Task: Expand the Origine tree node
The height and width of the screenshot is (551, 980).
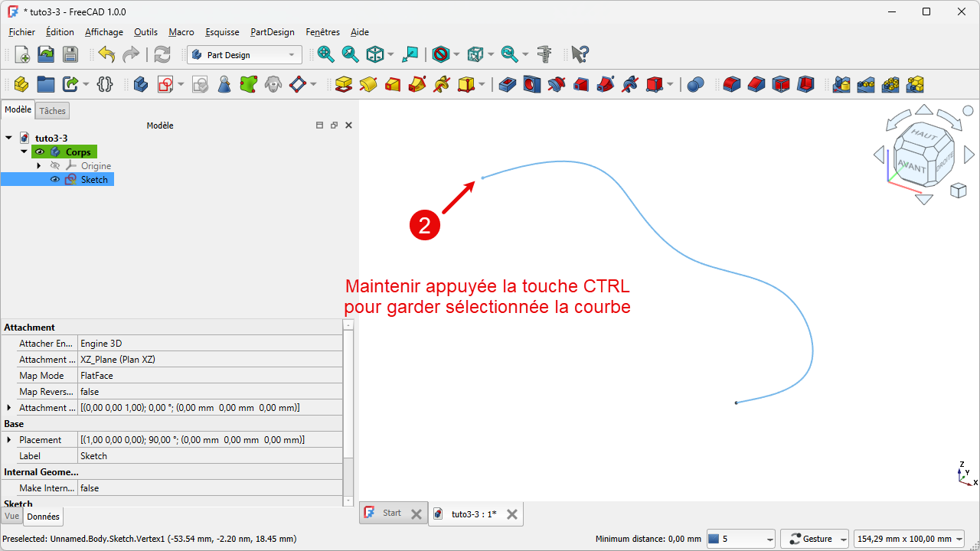Action: (39, 166)
